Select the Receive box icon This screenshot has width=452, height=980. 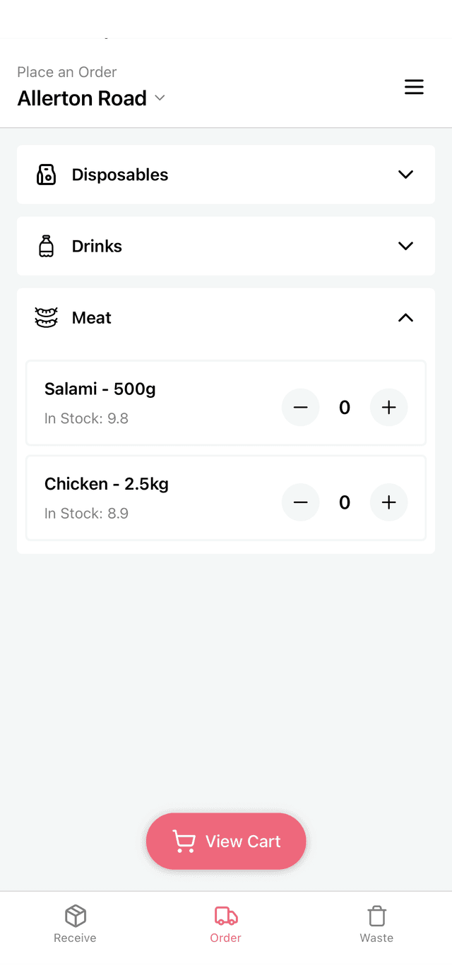(x=74, y=916)
